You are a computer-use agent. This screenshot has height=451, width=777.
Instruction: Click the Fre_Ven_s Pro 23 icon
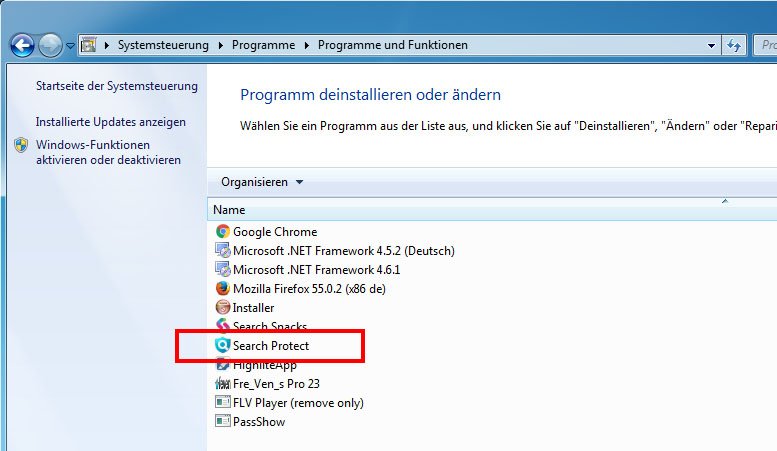[x=222, y=383]
